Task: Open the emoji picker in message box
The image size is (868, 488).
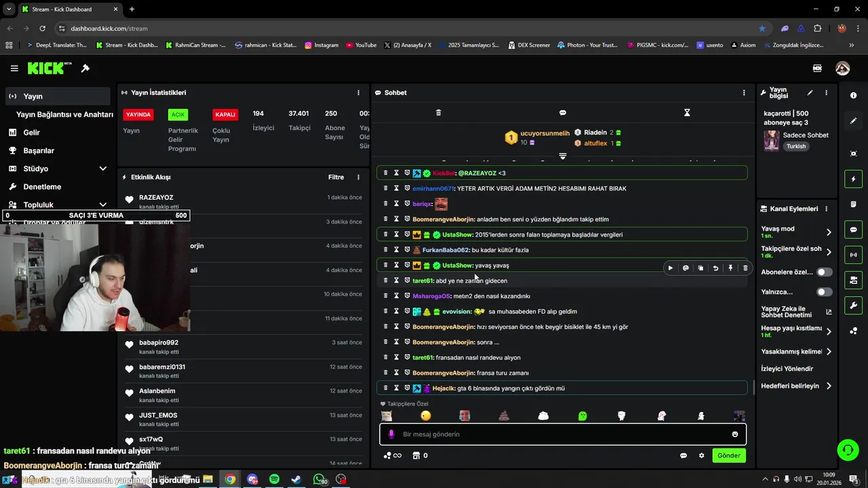Action: (x=735, y=434)
